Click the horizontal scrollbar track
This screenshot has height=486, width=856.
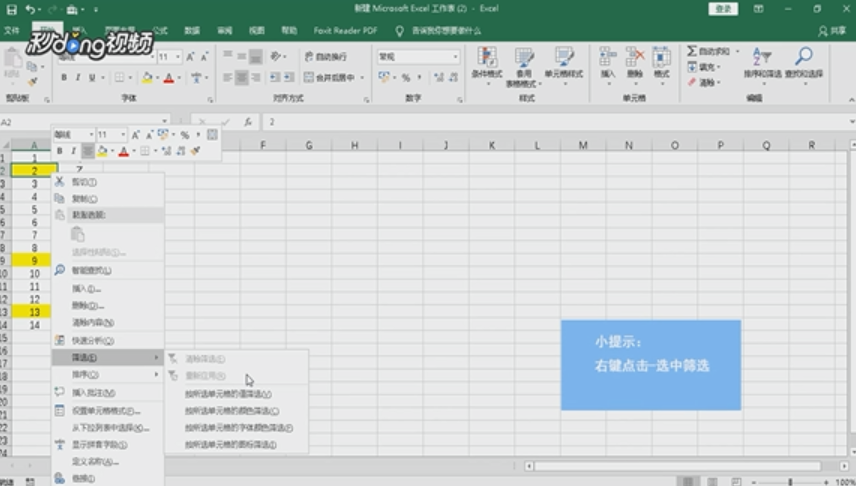coord(677,466)
